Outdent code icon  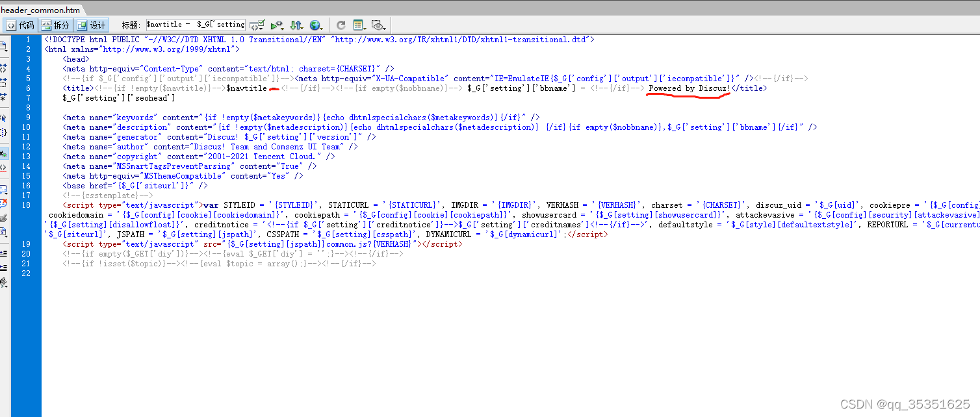click(3, 268)
